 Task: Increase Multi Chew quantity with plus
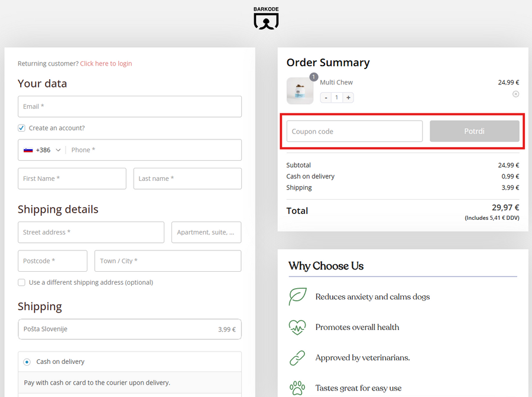click(x=348, y=97)
